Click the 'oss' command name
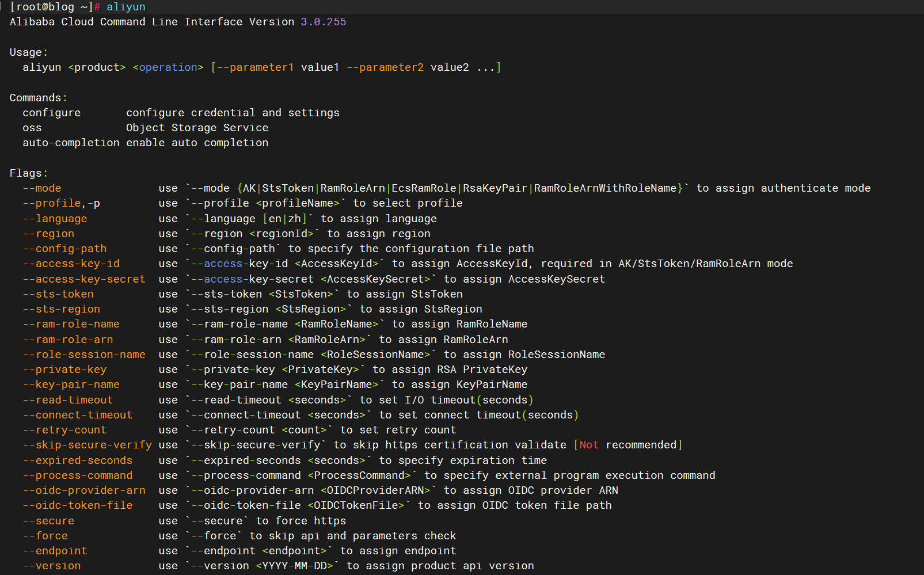Image resolution: width=924 pixels, height=575 pixels. (32, 128)
